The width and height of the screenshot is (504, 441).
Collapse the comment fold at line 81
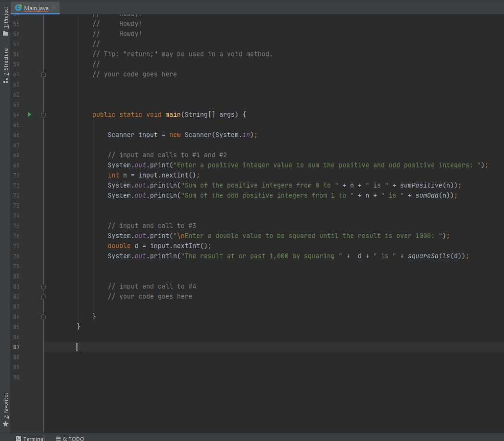(x=43, y=287)
